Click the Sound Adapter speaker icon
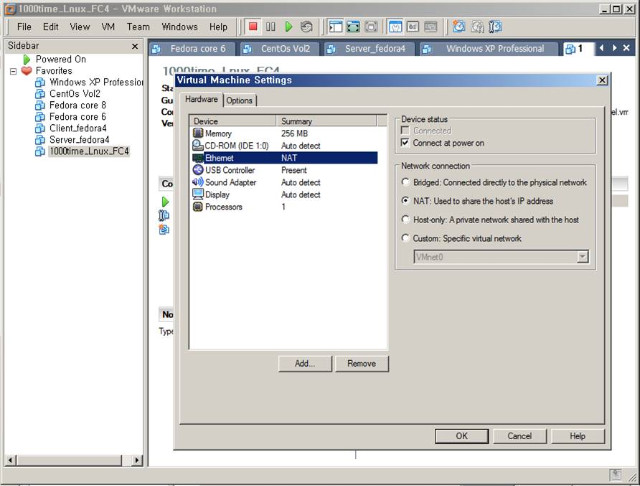Viewport: 640px width, 486px height. [x=198, y=182]
